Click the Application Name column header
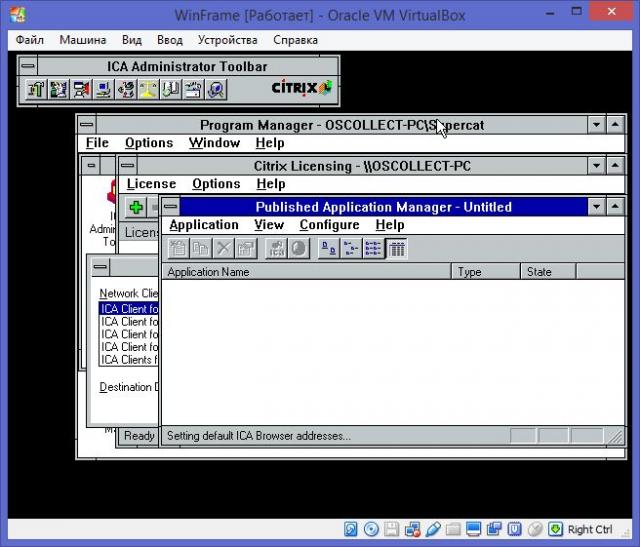Screen dimensions: 640x547 tap(307, 272)
